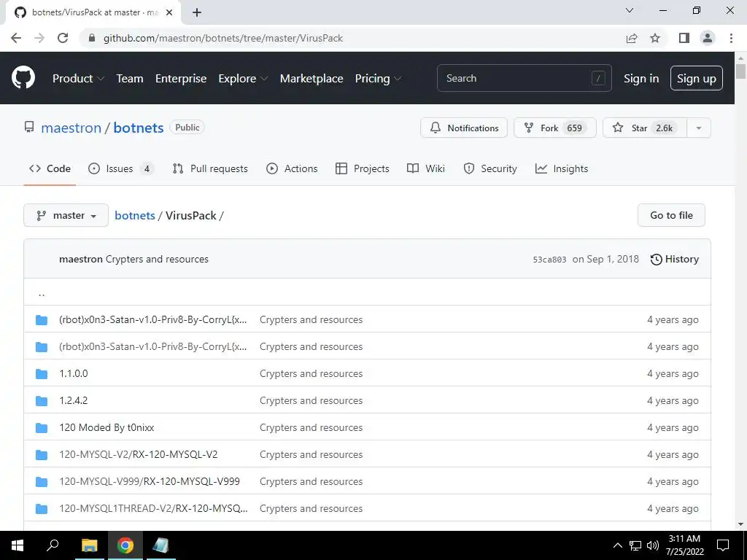Open the Star options dropdown arrow
This screenshot has height=560, width=747.
698,128
